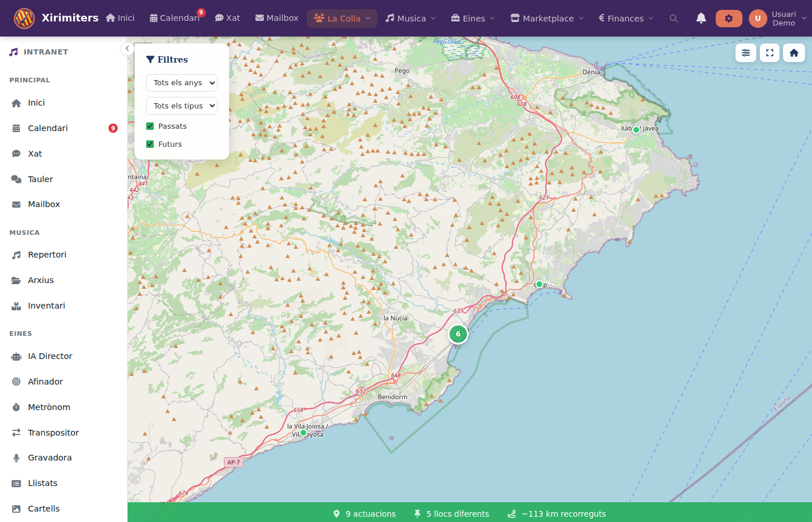This screenshot has width=812, height=522.
Task: Open settings via the gear icon
Action: pyautogui.click(x=728, y=18)
